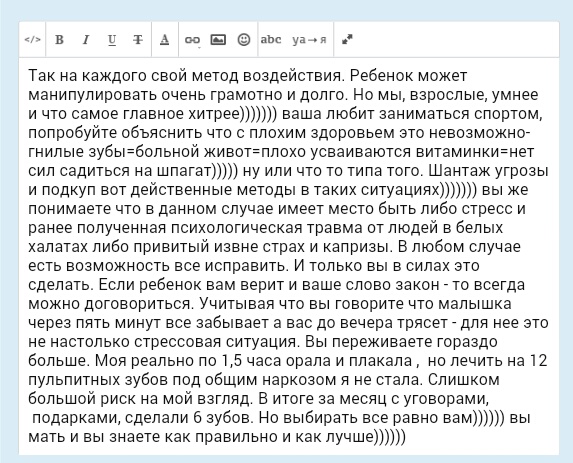The image size is (573, 463).
Task: Transliterate text with ya→я button
Action: tap(309, 39)
